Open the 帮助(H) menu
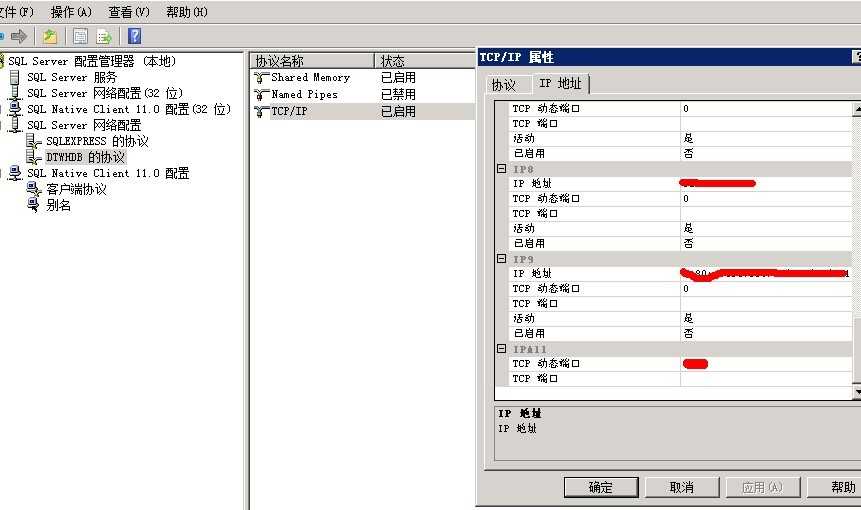The height and width of the screenshot is (510, 861). [x=187, y=12]
